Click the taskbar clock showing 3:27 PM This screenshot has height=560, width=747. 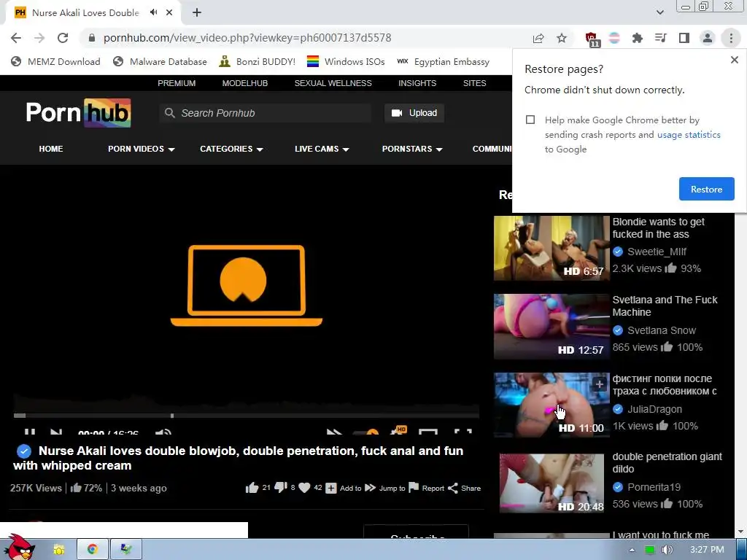tap(707, 550)
